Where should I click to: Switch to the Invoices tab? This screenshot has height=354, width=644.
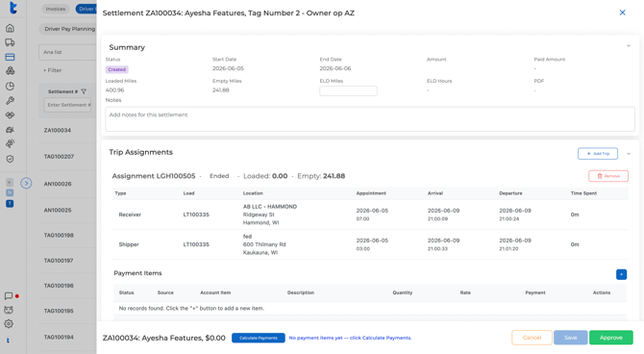[56, 9]
